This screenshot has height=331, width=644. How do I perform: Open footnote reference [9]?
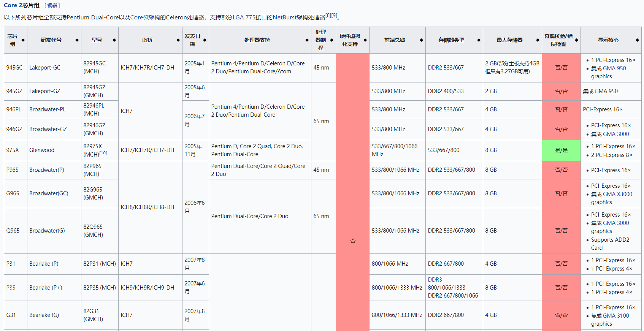(334, 16)
